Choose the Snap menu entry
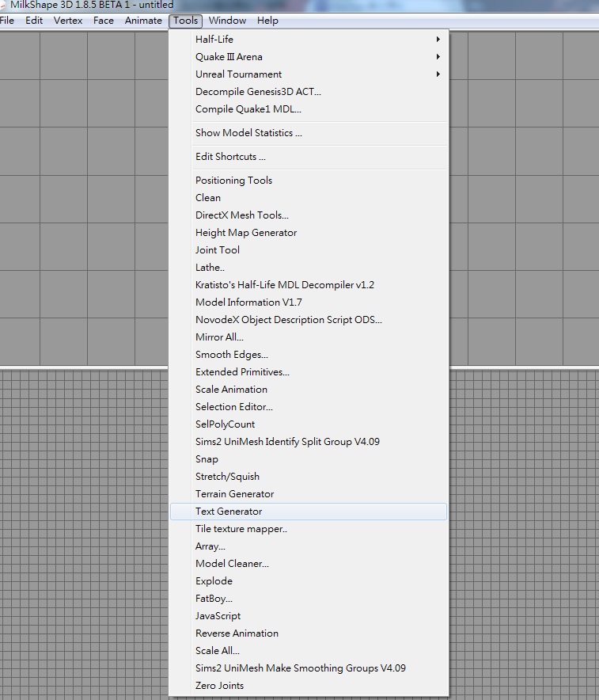The image size is (599, 700). coord(308,458)
